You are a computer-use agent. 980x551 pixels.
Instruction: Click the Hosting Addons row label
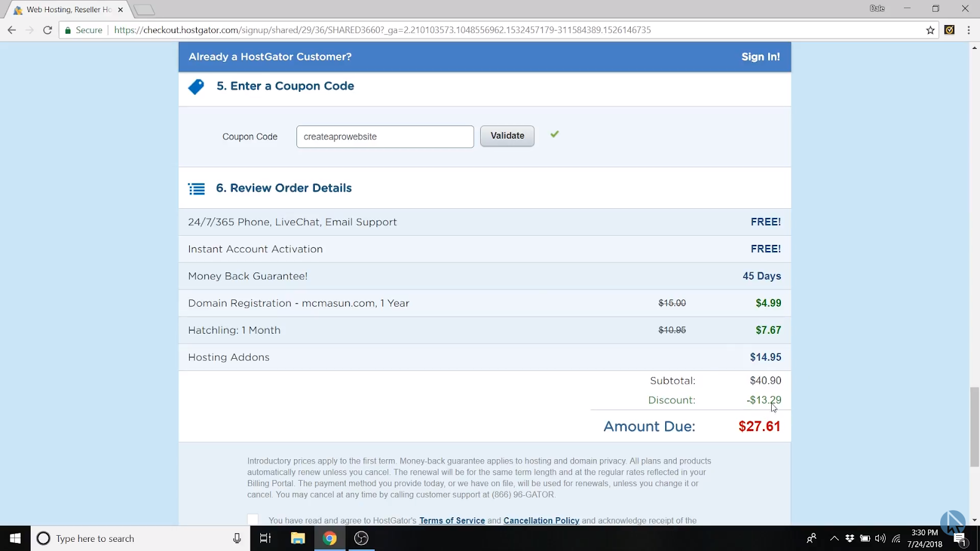click(228, 357)
